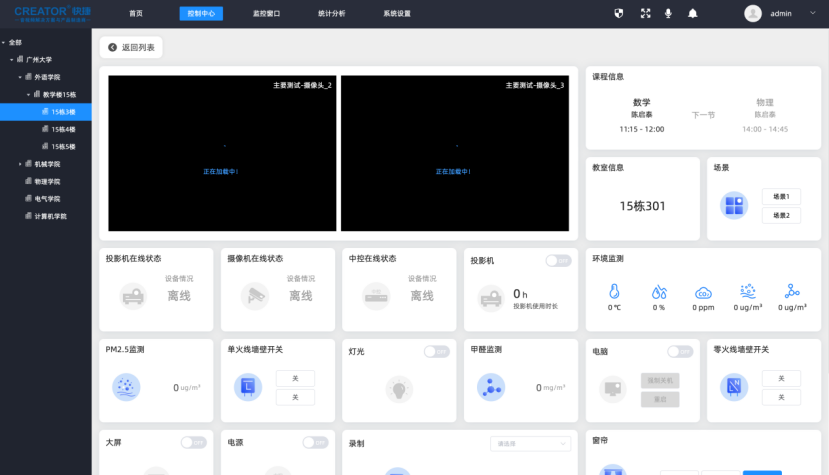The width and height of the screenshot is (829, 475).
Task: Toggle the 电脑 computer switch
Action: (x=680, y=351)
